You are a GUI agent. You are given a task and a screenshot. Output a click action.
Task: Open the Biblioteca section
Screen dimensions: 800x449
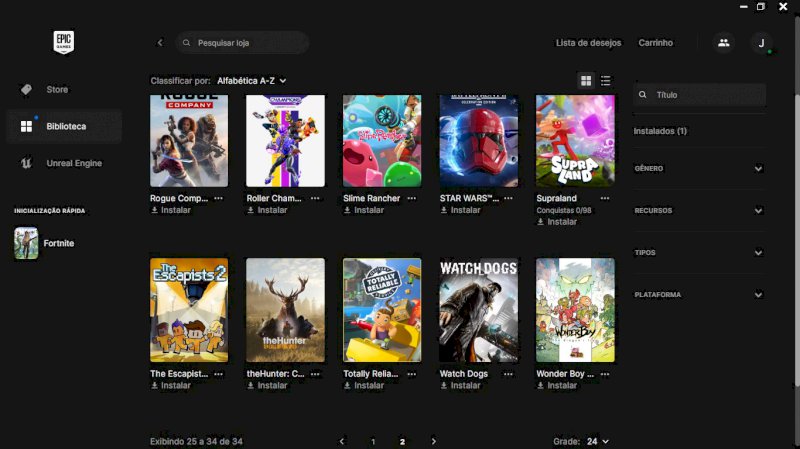(x=64, y=126)
